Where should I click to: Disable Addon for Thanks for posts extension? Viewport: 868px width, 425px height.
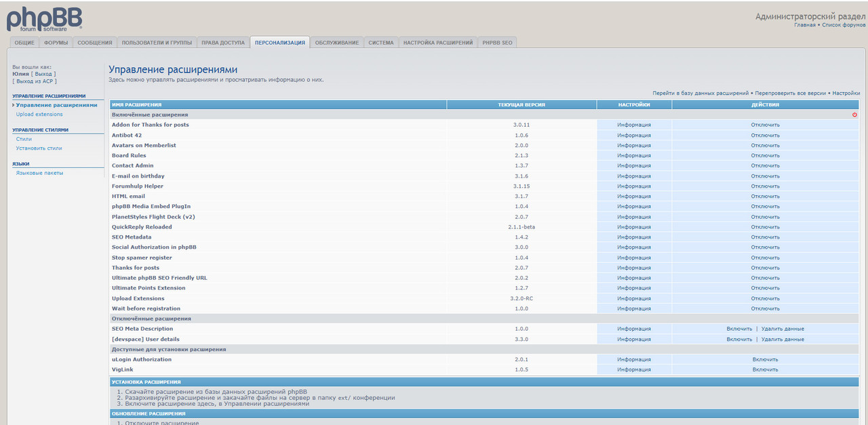point(765,125)
